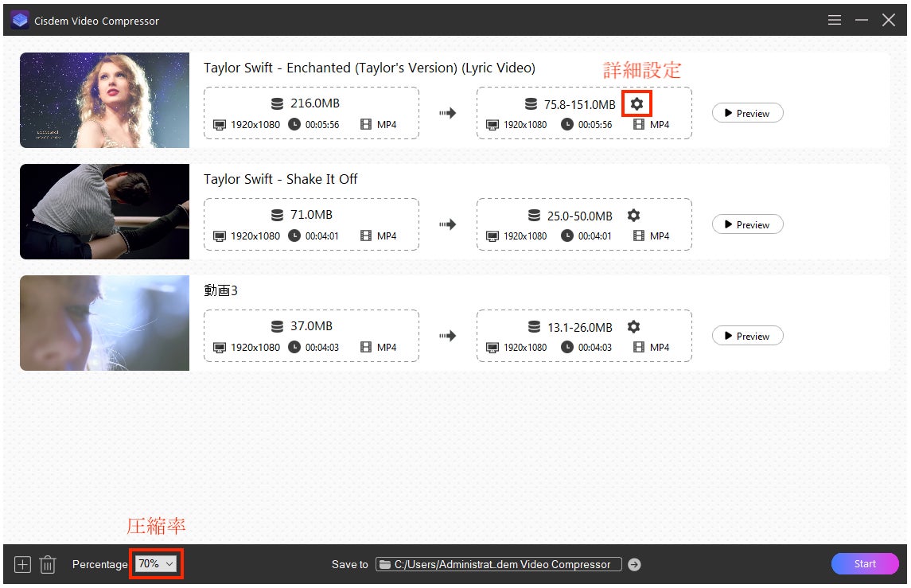Click title 'Taylor Swift - Shake It Off'
Screen dimensions: 911x588
[x=281, y=179]
